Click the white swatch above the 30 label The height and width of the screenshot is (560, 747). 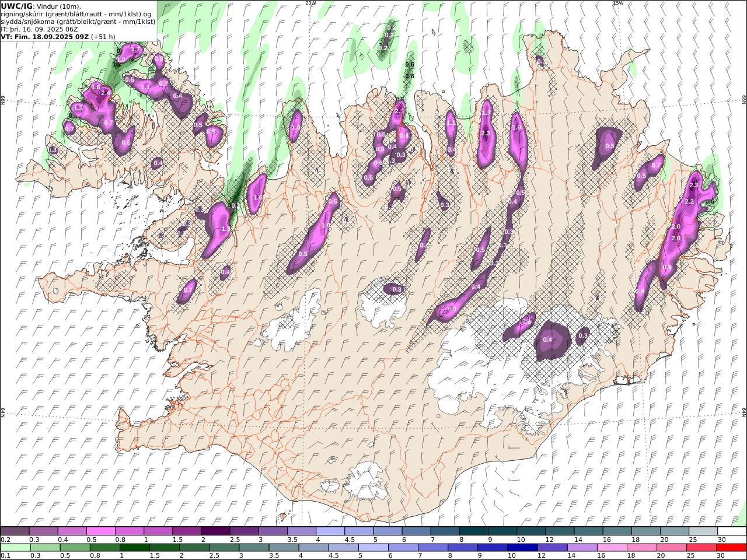732,531
